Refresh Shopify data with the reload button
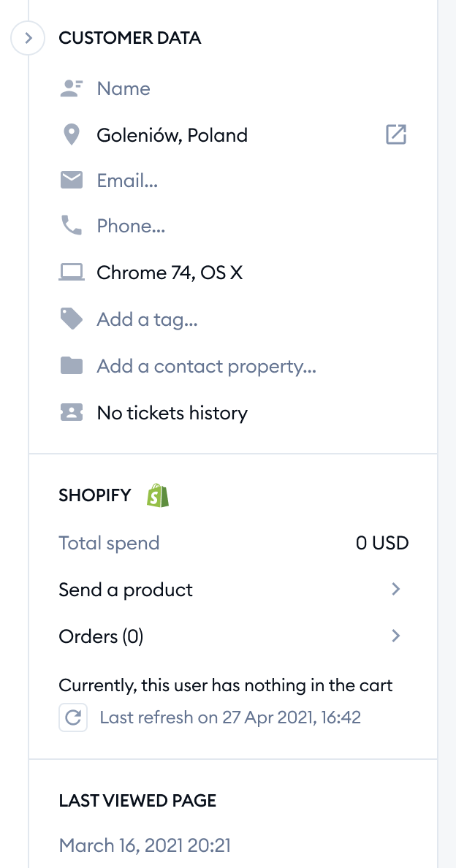Screen dimensions: 456x868 [73, 717]
